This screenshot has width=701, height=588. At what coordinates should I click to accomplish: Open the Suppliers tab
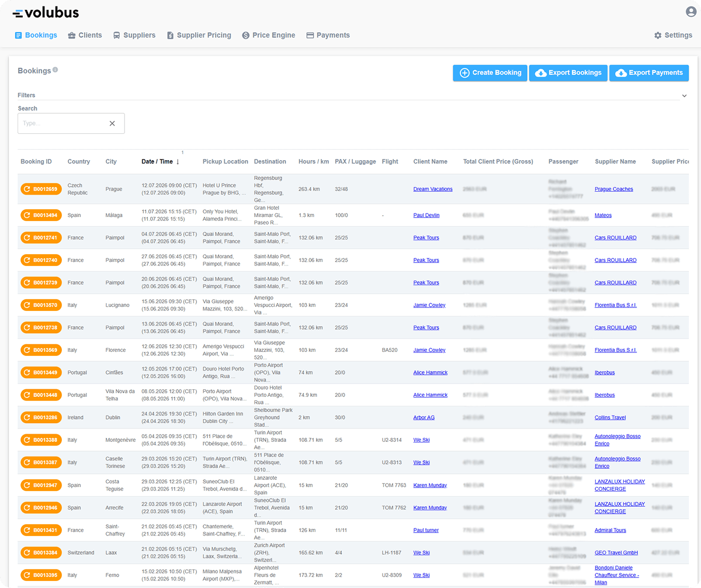[x=134, y=35]
